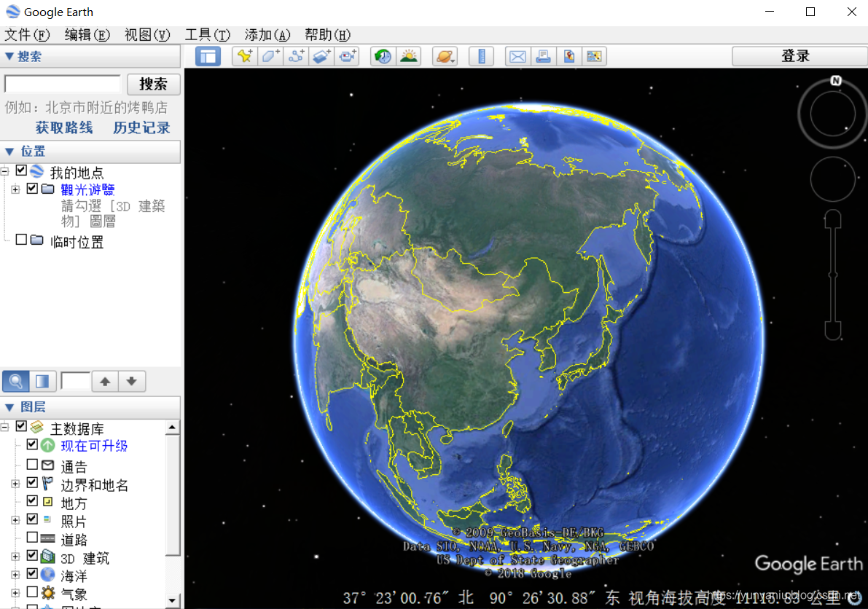The image size is (868, 609).
Task: Click the 搜索 search button
Action: [153, 84]
